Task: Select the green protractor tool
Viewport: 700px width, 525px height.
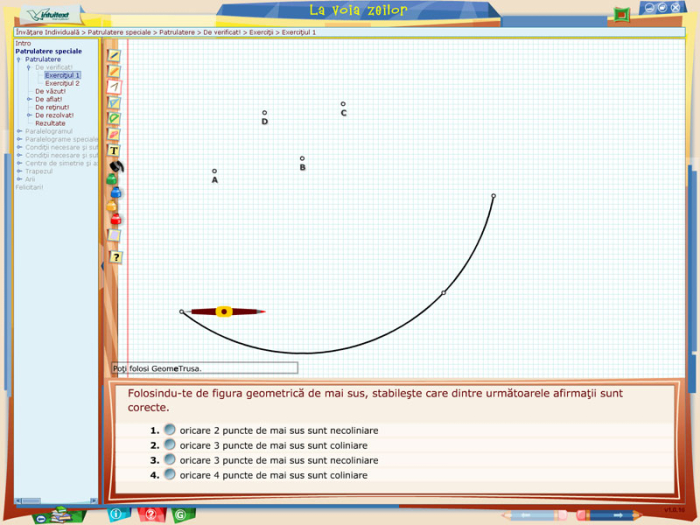Action: (x=114, y=118)
